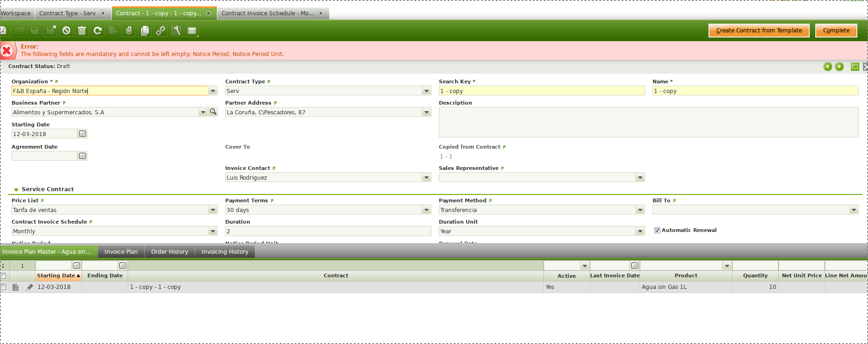The height and width of the screenshot is (344, 868).
Task: Click the chain link toolbar icon
Action: 160,31
